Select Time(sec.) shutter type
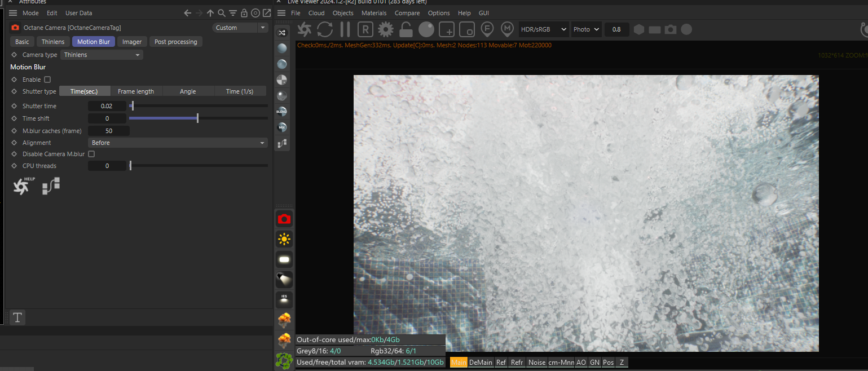This screenshot has width=868, height=371. pyautogui.click(x=84, y=91)
